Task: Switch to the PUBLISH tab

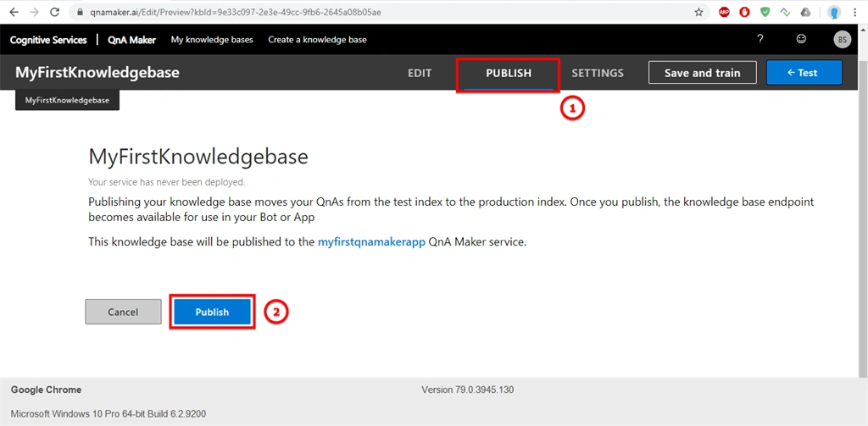Action: [x=509, y=74]
